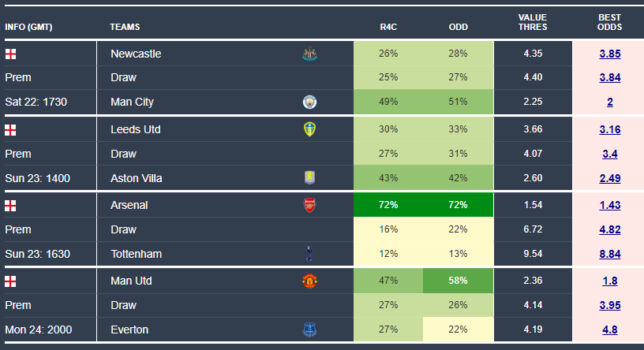
Task: Click the Tottenham cockerel crest
Action: (x=309, y=253)
